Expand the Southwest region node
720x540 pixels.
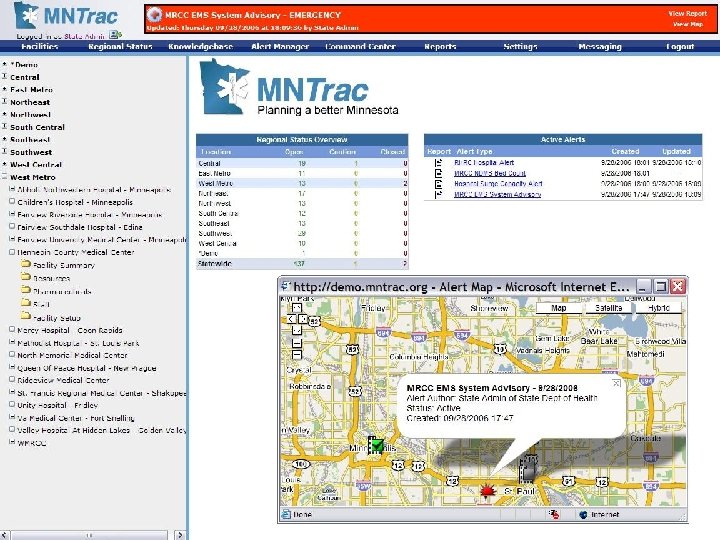[5, 152]
